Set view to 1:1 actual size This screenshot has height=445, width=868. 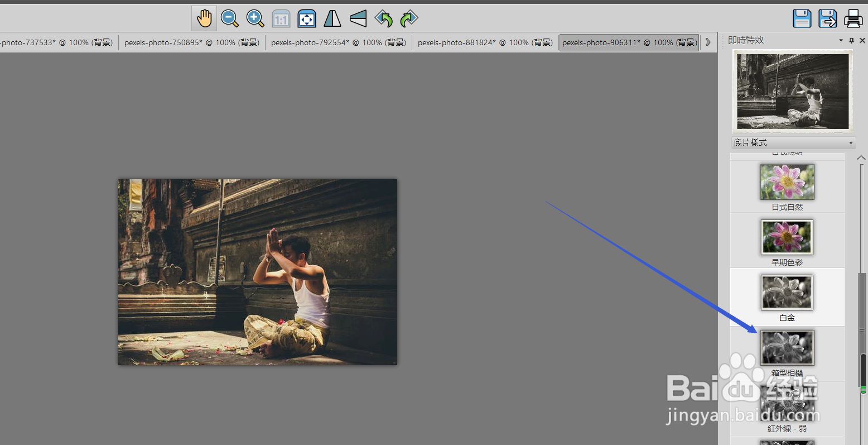coord(281,19)
